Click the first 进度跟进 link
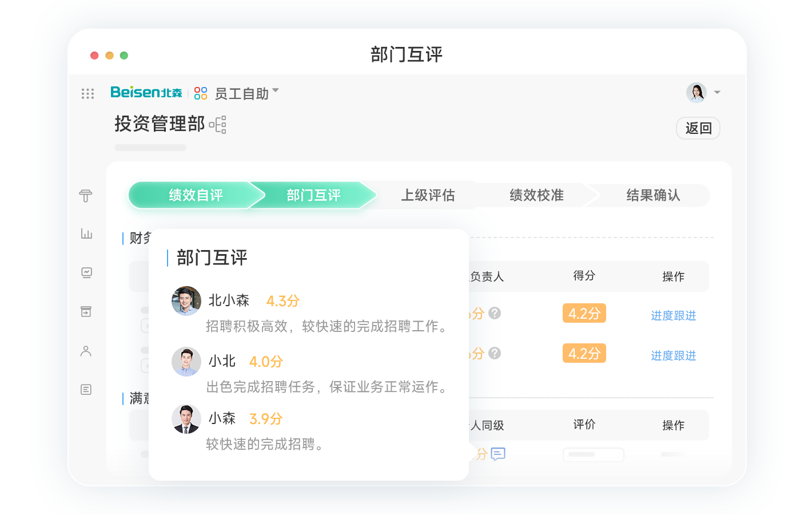The image size is (812, 515). [x=673, y=315]
